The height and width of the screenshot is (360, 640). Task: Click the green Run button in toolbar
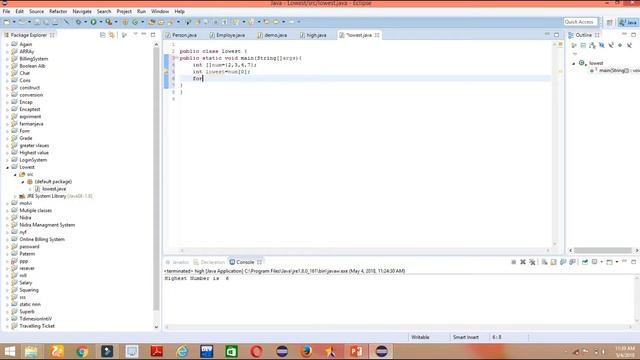point(93,22)
